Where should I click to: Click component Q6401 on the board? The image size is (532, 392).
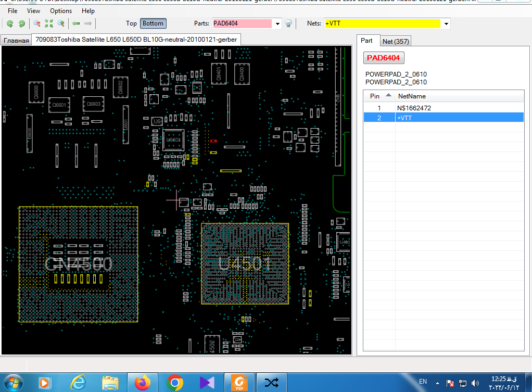tap(219, 73)
